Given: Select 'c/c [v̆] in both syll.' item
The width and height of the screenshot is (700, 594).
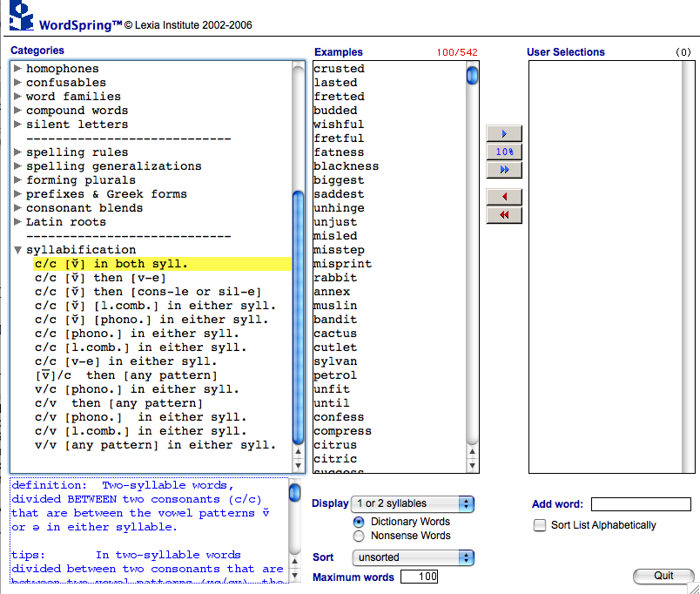Looking at the screenshot, I should (x=162, y=264).
